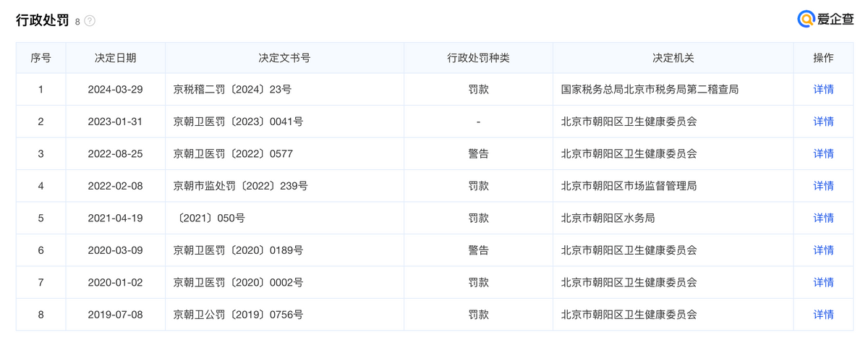868x340 pixels.
Task: Click the help question-mark icon beside 行政处罚
Action: point(90,21)
